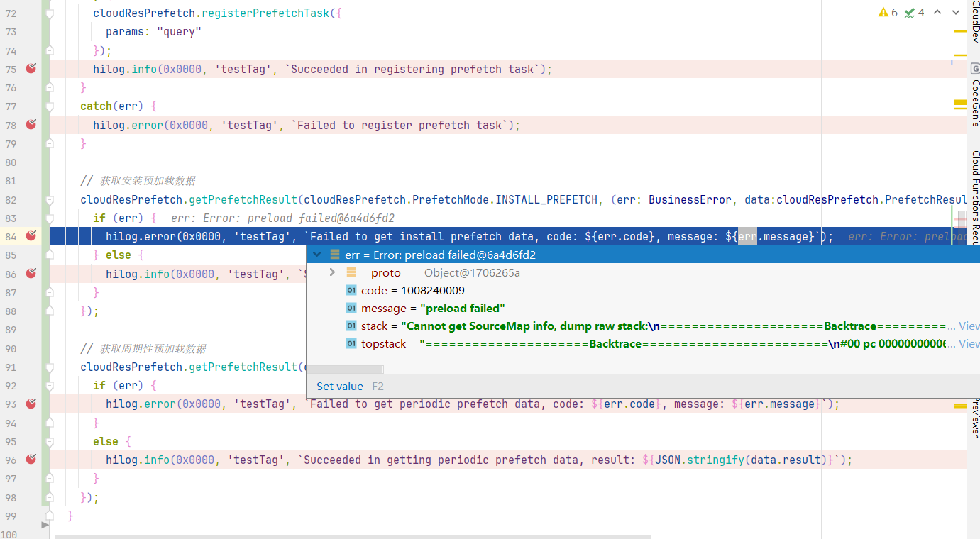Expand the __proto__ object node
Image resolution: width=980 pixels, height=539 pixels.
[x=332, y=273]
